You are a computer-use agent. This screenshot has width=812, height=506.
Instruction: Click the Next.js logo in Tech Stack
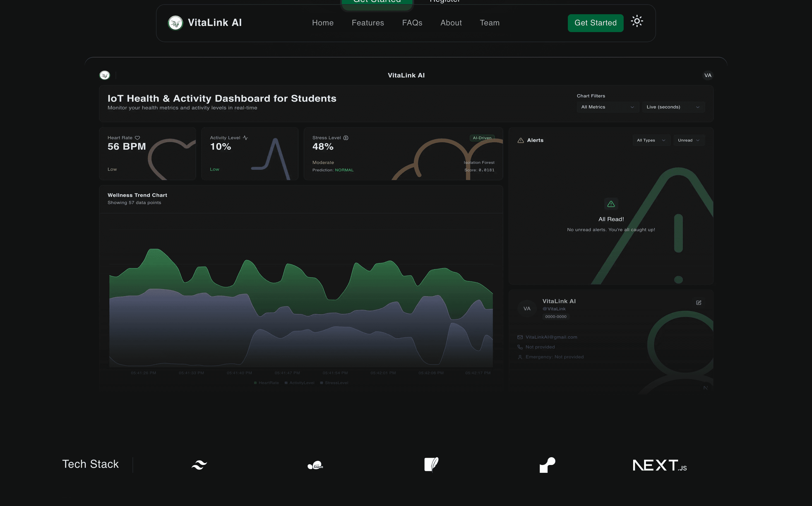660,465
